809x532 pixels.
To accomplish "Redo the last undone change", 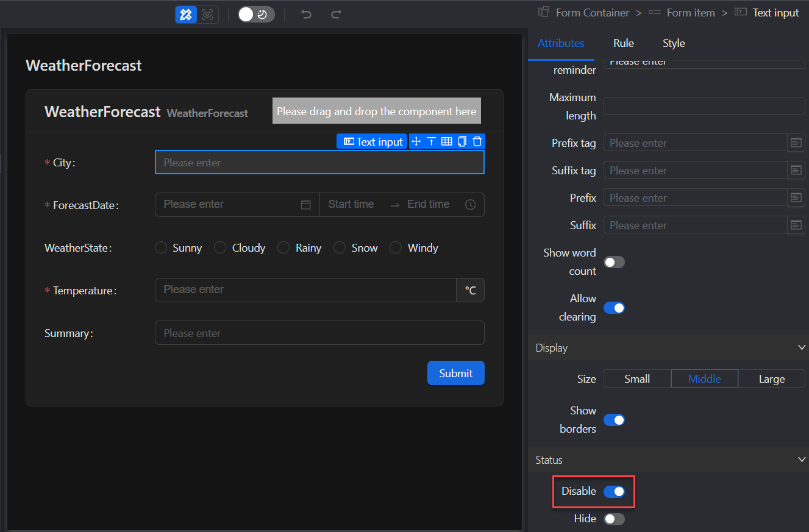I will tap(336, 15).
